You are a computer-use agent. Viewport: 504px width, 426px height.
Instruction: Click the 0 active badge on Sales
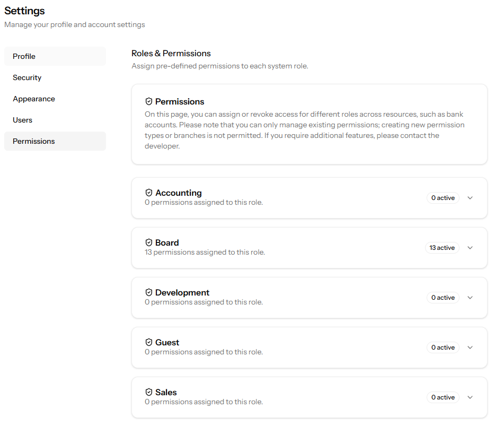pos(443,397)
